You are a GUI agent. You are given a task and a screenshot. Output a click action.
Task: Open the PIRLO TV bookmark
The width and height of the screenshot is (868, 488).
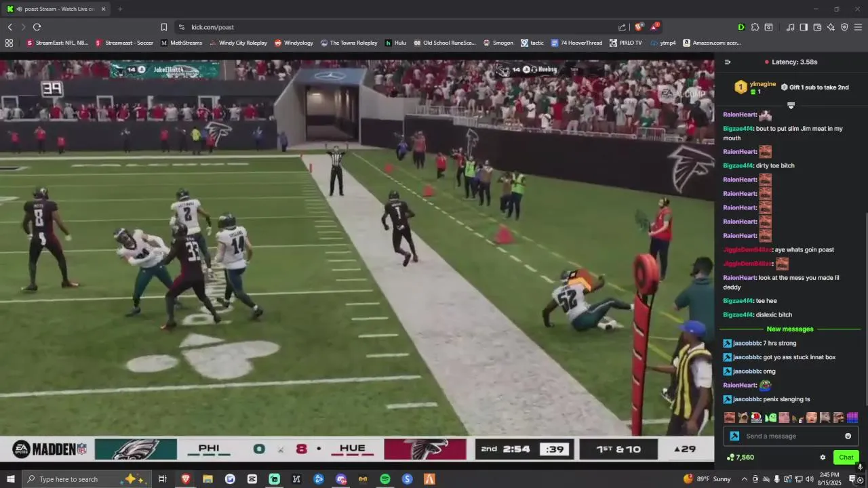tap(625, 43)
